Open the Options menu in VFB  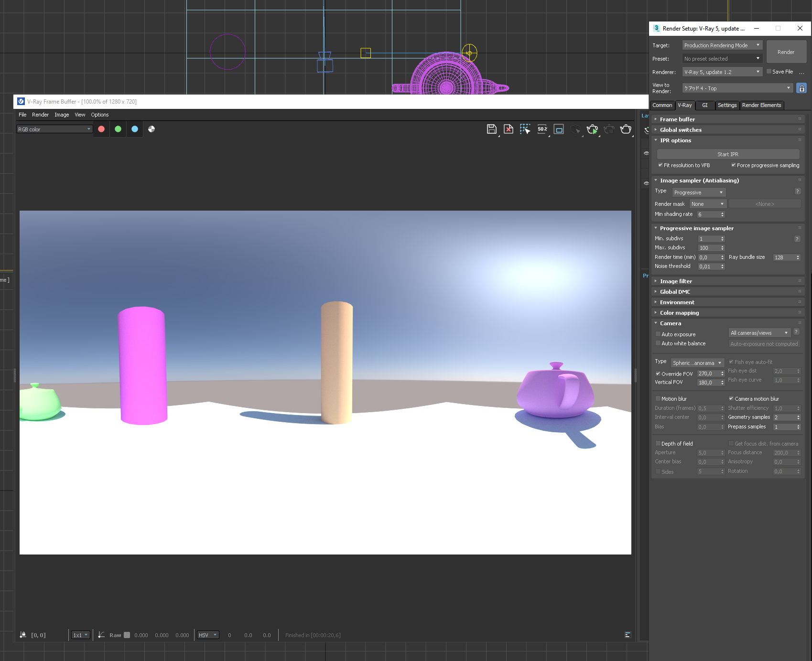click(100, 115)
